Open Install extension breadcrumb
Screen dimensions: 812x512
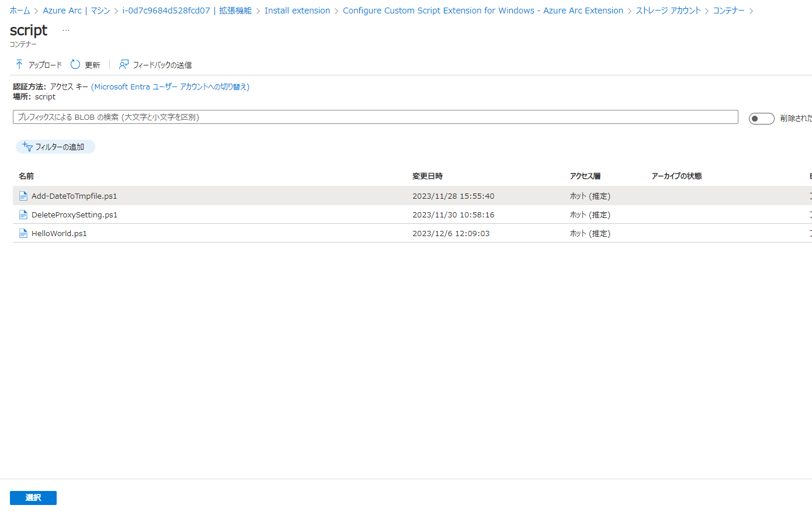pyautogui.click(x=297, y=11)
